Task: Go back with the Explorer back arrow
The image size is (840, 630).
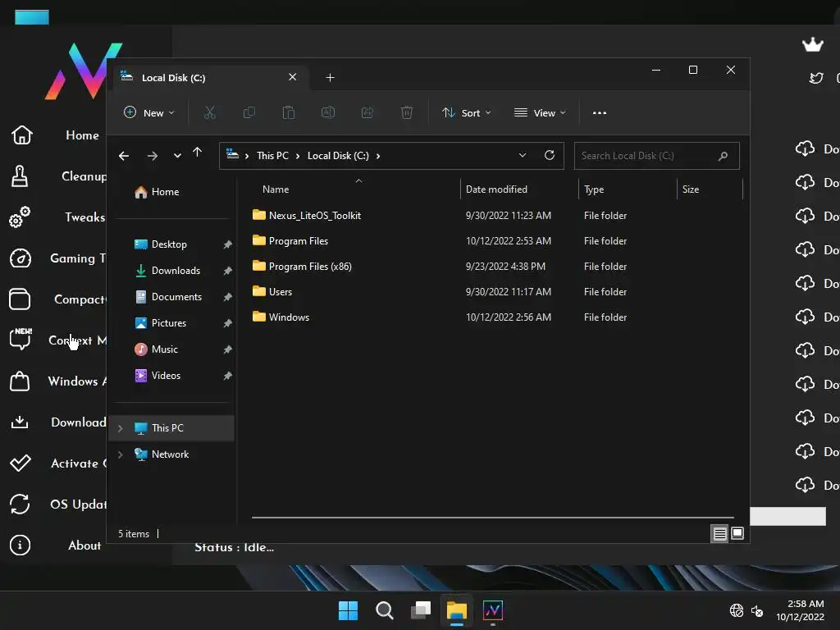Action: pos(124,156)
